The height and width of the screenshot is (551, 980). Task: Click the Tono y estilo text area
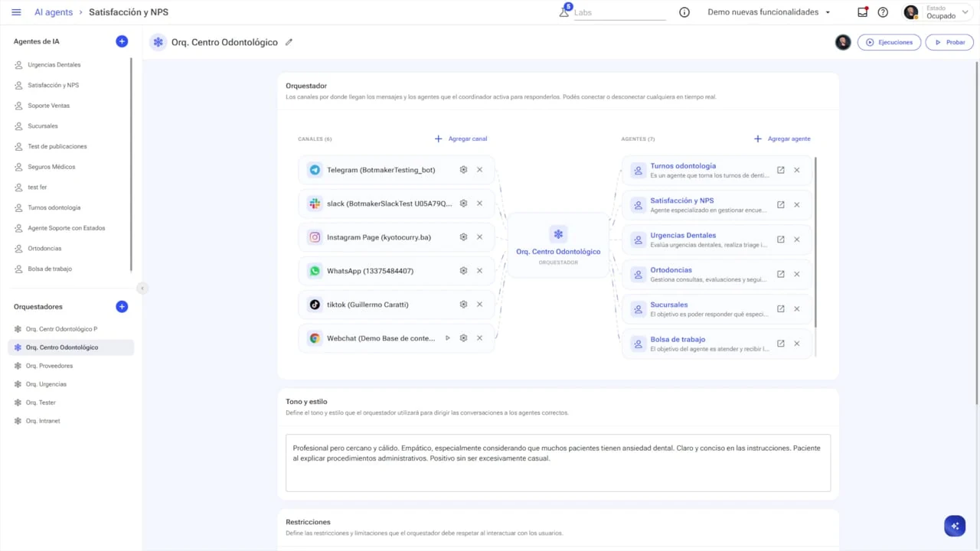(558, 462)
